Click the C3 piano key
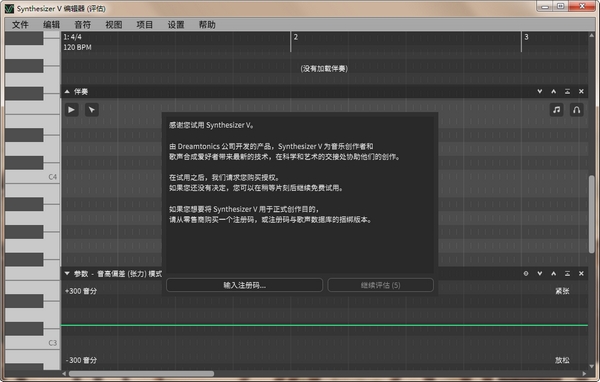Image resolution: width=600 pixels, height=382 pixels. (52, 343)
